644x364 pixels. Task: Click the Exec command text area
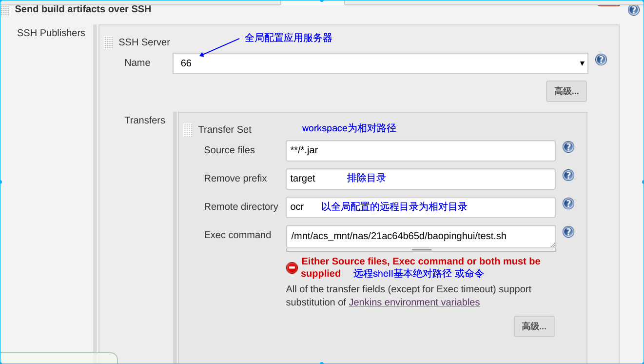(x=420, y=236)
